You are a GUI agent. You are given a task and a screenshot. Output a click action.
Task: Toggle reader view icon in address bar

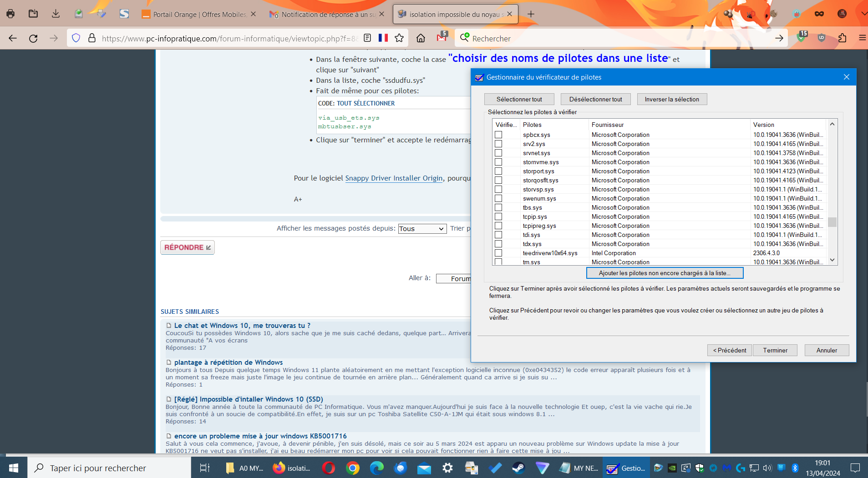[x=367, y=38]
